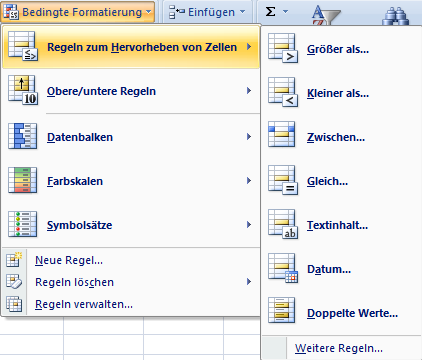Select Regeln zum Hervorheben von Zellen
422x360 pixels.
(x=131, y=47)
